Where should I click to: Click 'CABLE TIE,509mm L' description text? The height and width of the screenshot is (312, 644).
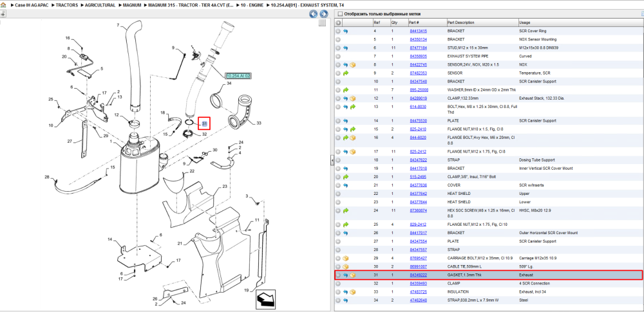(x=466, y=266)
